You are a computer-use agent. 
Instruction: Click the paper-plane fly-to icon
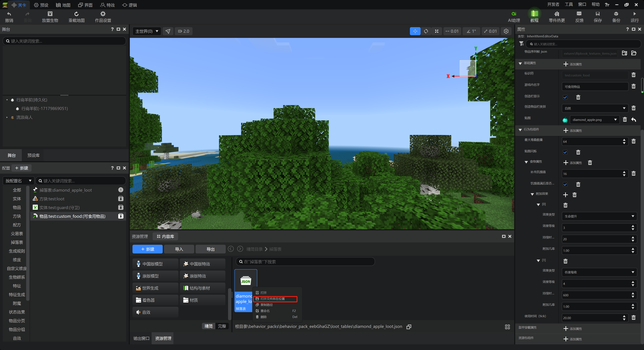tap(168, 31)
